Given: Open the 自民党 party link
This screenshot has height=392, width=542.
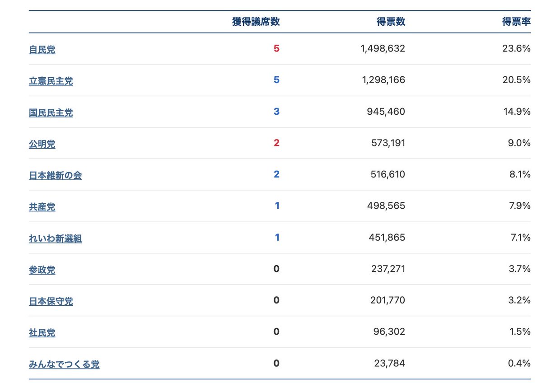Looking at the screenshot, I should pos(42,50).
